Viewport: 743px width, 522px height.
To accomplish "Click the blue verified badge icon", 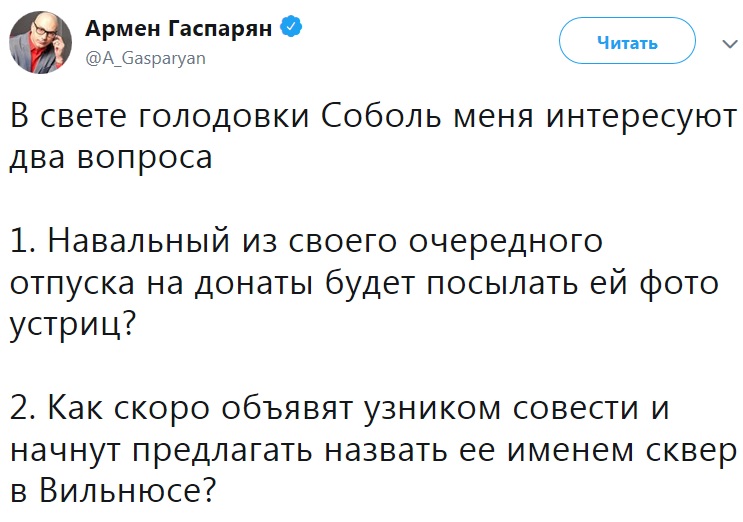I will click(291, 27).
